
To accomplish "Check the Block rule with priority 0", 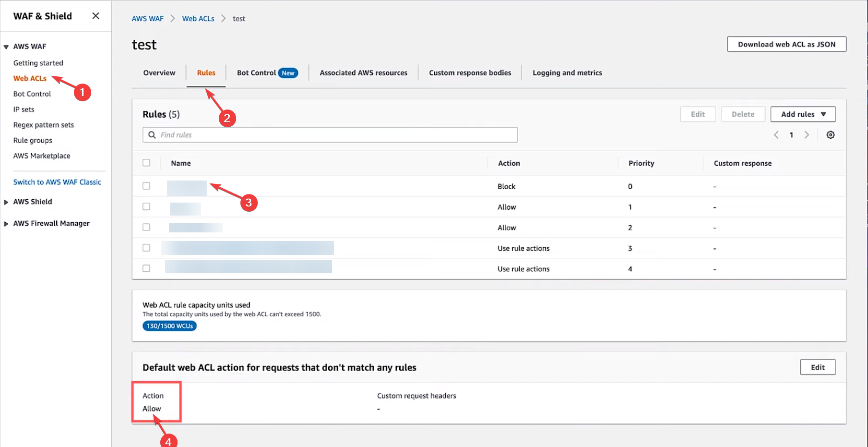I will point(146,186).
